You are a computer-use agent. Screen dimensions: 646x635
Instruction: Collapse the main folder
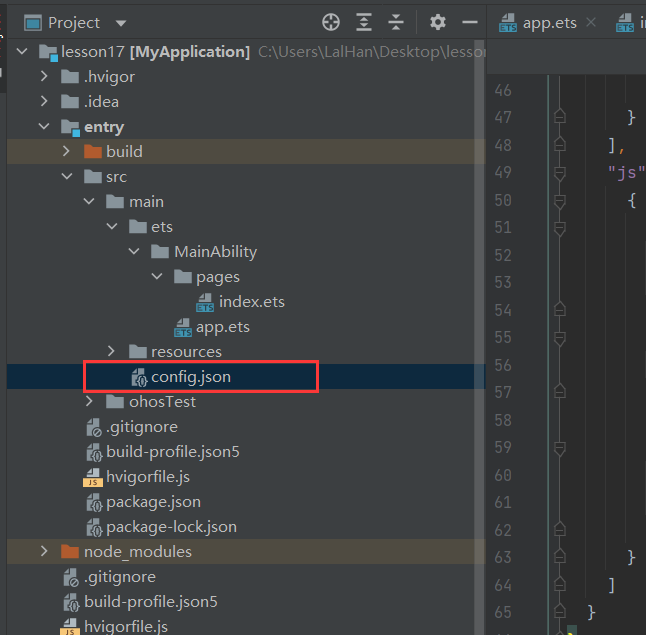(x=89, y=202)
